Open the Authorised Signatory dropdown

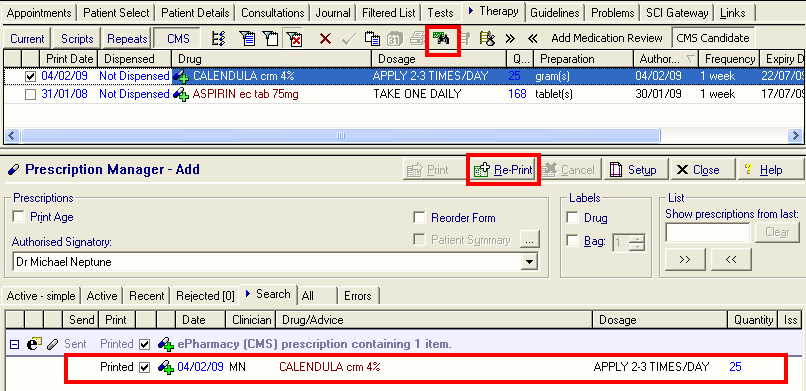click(x=528, y=262)
